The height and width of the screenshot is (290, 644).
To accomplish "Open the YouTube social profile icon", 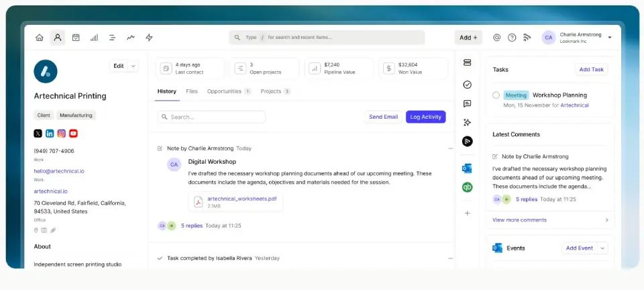I will point(73,134).
